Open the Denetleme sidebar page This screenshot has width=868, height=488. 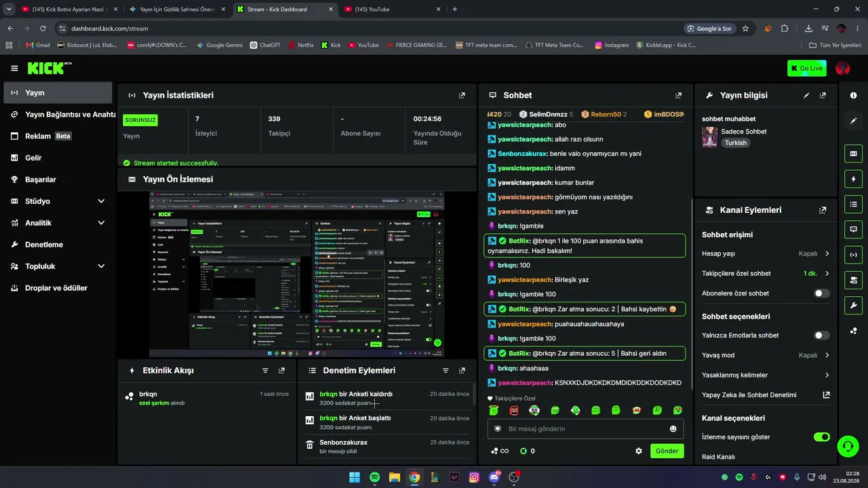tap(58, 245)
